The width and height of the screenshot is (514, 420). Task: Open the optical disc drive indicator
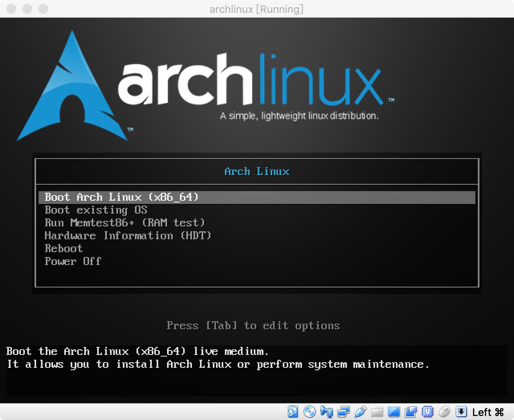point(310,412)
